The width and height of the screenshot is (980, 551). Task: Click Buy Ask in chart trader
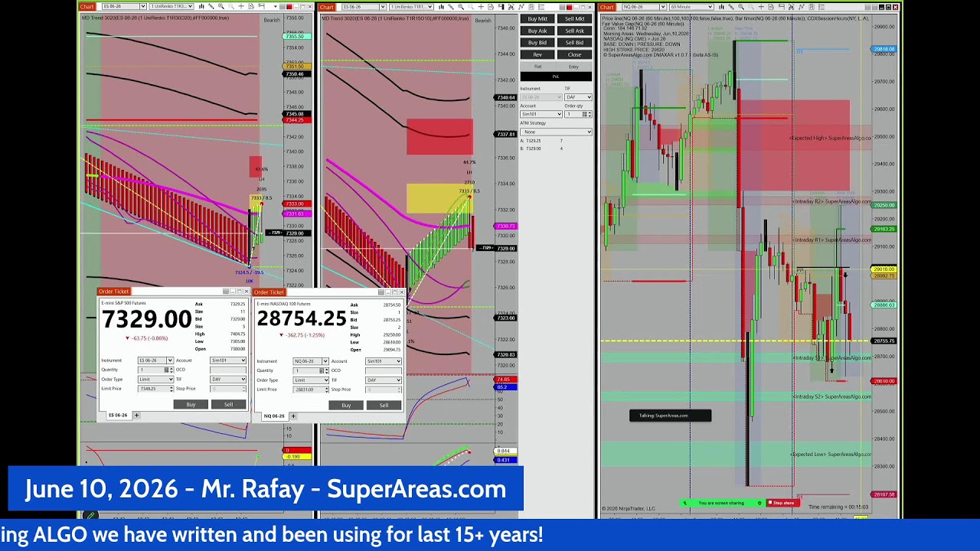(x=537, y=31)
